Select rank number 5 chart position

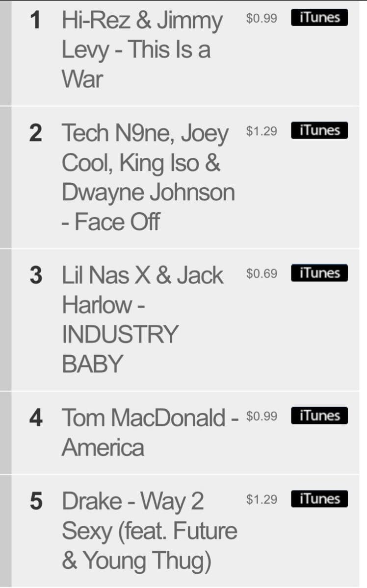pyautogui.click(x=36, y=501)
